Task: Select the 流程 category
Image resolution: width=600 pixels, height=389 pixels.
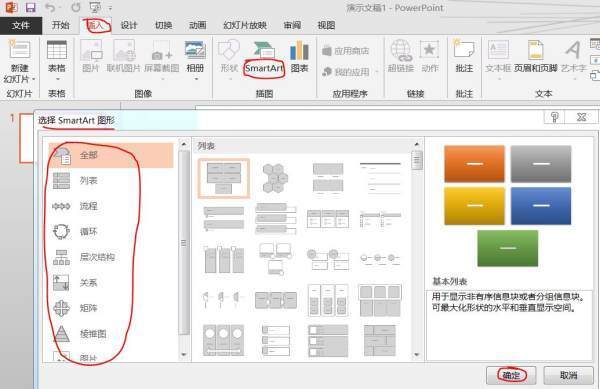Action: click(111, 206)
